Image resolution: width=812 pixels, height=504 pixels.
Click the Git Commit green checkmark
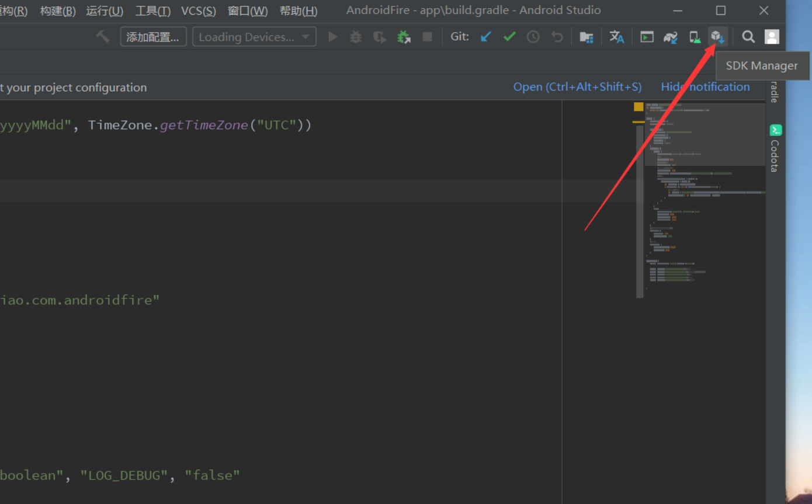click(x=509, y=37)
